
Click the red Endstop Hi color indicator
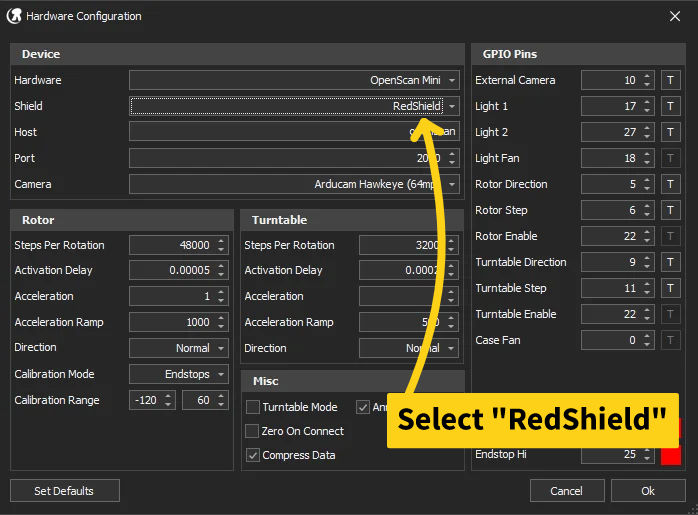(x=671, y=455)
